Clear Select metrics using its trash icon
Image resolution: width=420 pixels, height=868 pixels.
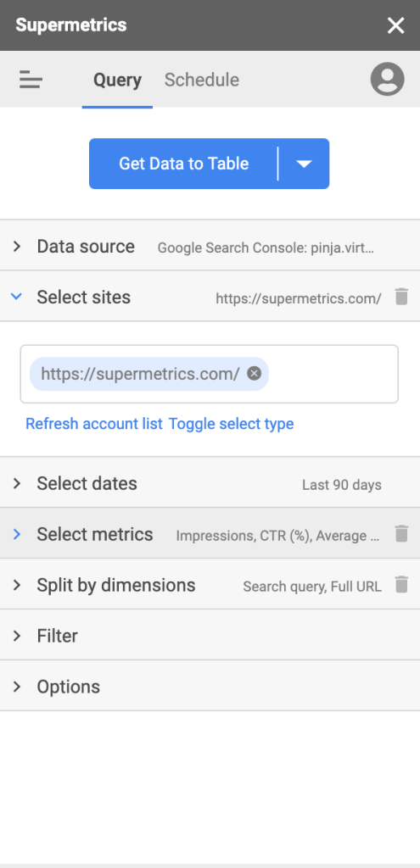(x=401, y=534)
